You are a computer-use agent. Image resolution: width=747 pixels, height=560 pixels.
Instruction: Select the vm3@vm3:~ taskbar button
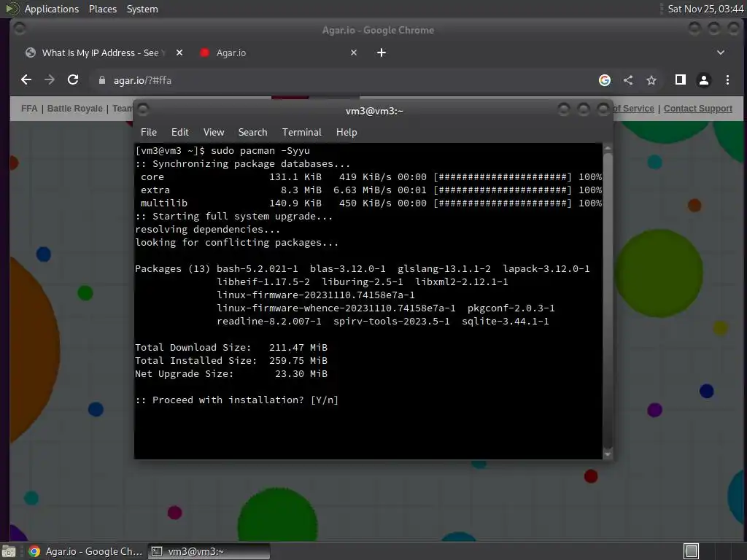coord(209,551)
